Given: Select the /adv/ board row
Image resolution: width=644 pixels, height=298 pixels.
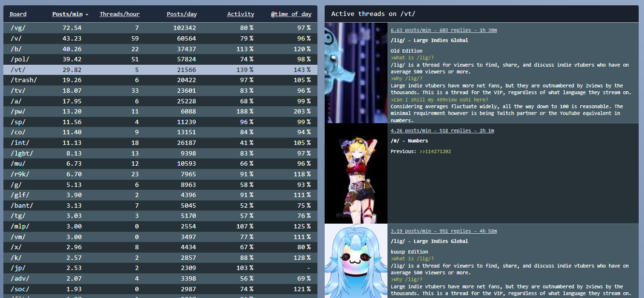Looking at the screenshot, I should tap(160, 279).
